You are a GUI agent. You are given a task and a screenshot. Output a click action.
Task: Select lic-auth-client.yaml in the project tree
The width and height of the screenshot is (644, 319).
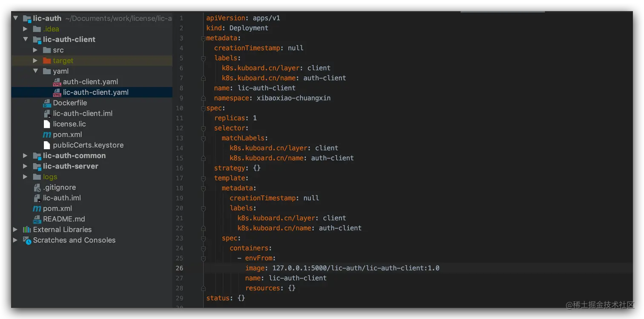[x=96, y=92]
